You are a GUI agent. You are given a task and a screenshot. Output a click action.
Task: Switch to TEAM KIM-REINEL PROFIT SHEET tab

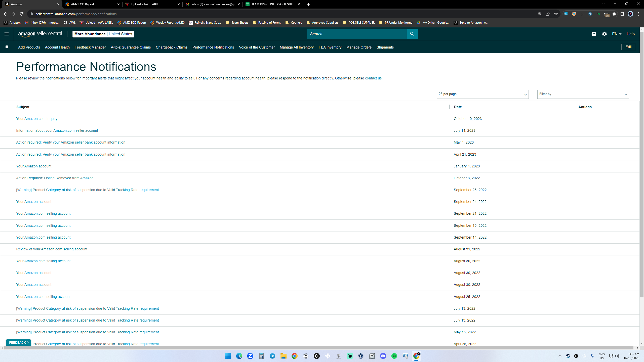pos(272,4)
